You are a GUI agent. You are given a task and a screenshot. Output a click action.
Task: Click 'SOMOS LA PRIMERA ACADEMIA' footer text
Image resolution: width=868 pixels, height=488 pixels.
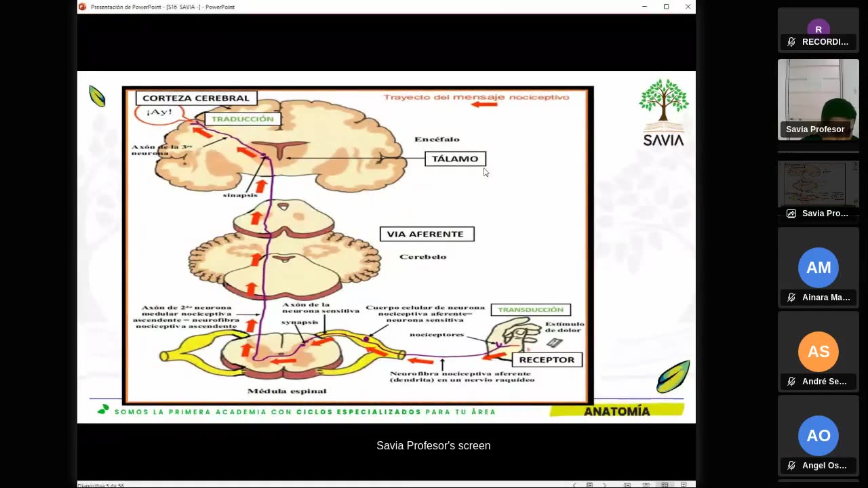[x=305, y=412]
